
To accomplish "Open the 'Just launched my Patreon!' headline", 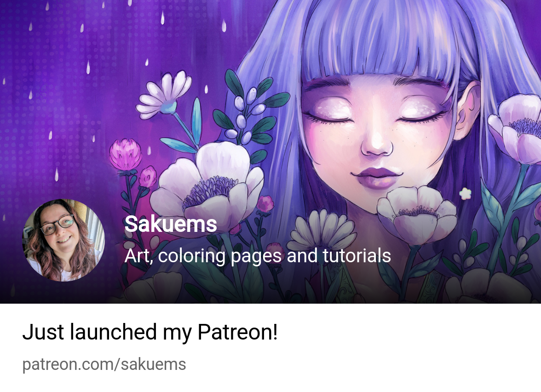I will (150, 332).
